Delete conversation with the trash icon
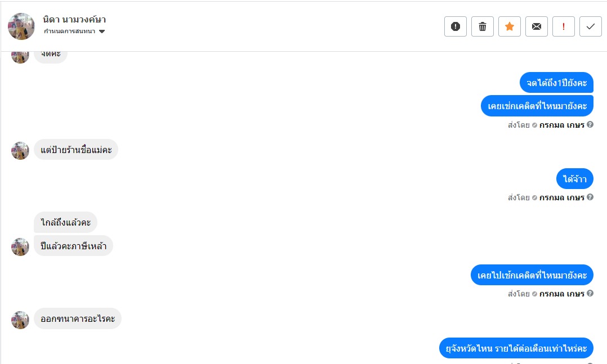 [483, 26]
